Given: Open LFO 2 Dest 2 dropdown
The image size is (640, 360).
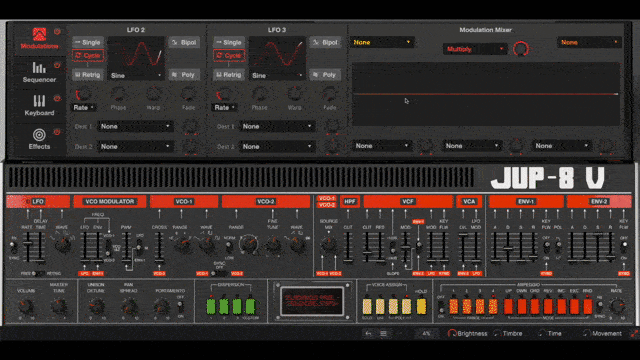Looking at the screenshot, I should point(135,147).
